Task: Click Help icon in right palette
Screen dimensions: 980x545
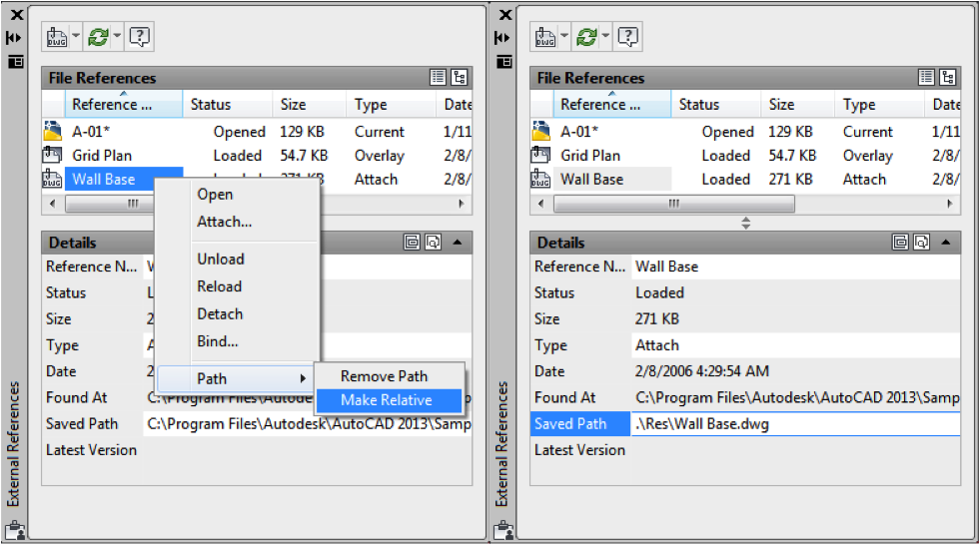Action: tap(627, 37)
